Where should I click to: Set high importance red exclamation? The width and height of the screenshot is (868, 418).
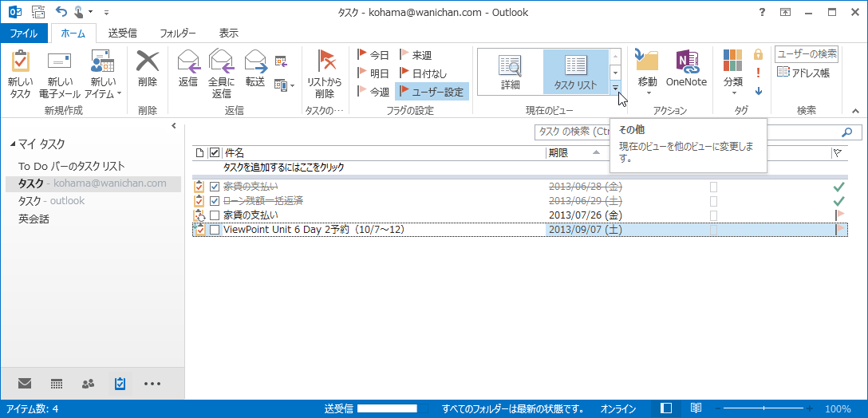pos(759,73)
